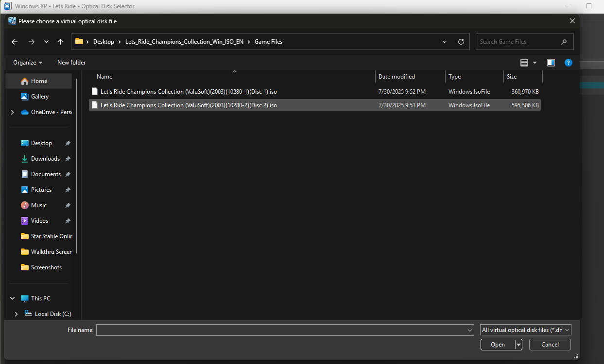The width and height of the screenshot is (604, 364).
Task: Close the optical disk file dialog
Action: [572, 21]
